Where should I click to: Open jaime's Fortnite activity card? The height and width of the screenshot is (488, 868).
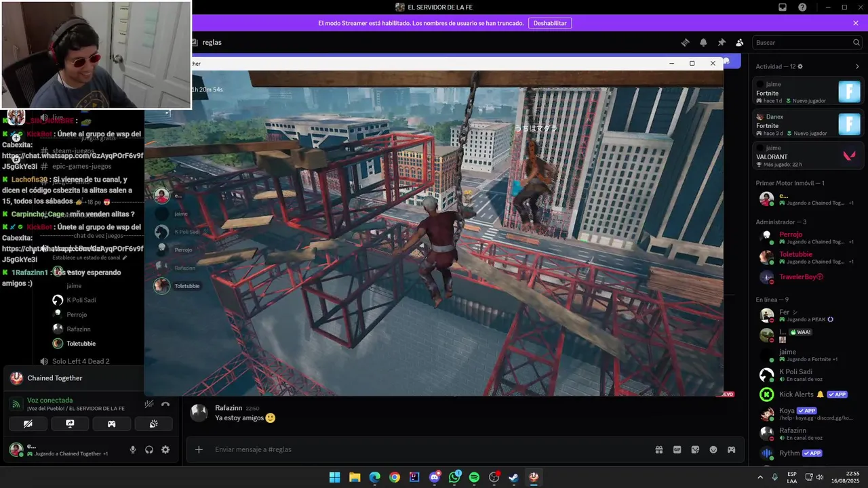tap(808, 92)
